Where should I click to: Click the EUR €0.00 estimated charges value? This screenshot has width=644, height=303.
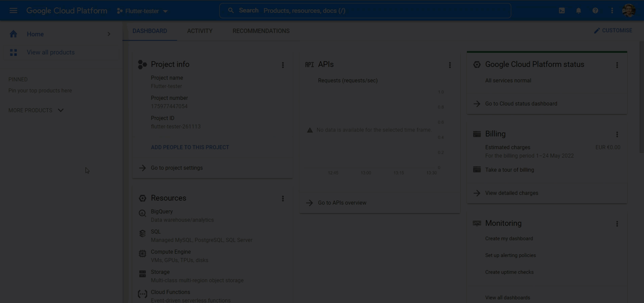(608, 147)
